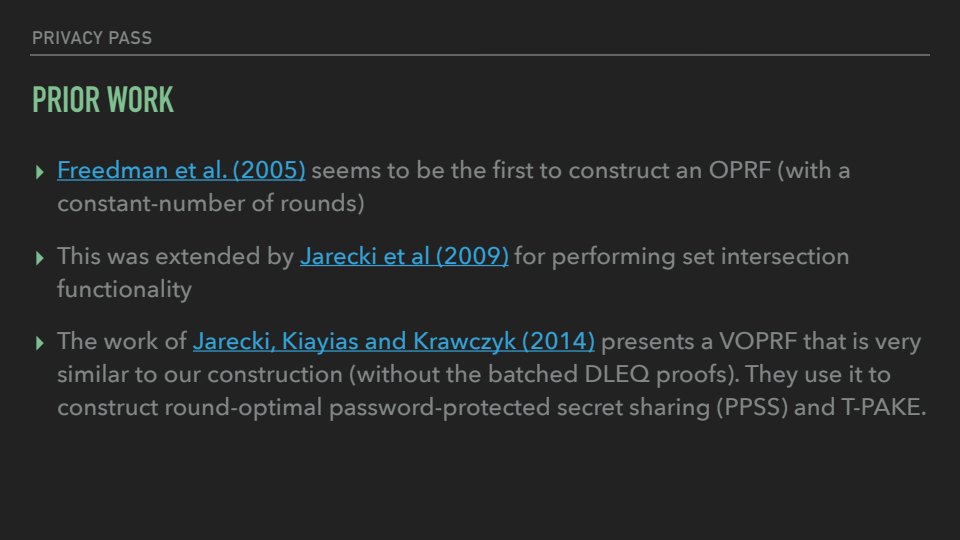Follow the Jarecki et al (2009) reference link
960x540 pixels.
tap(404, 256)
